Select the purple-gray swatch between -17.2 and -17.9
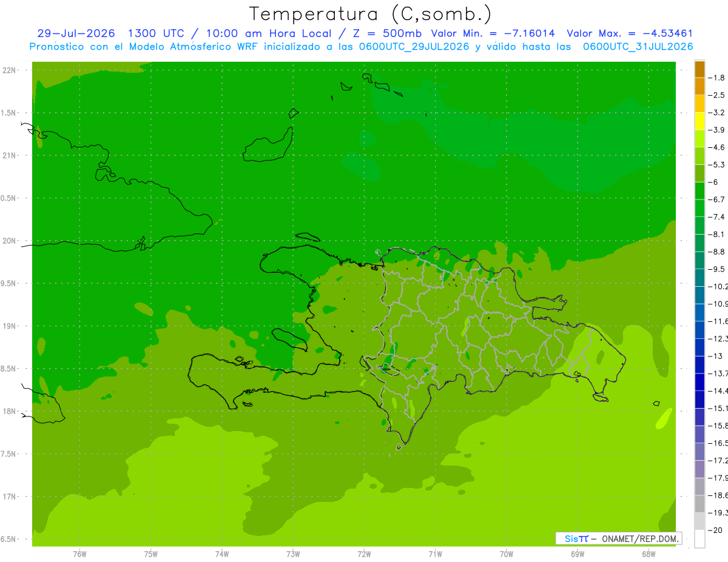 699,469
